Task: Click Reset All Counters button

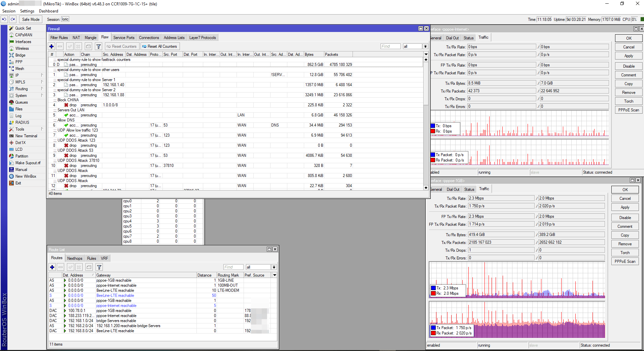Action: click(x=159, y=46)
